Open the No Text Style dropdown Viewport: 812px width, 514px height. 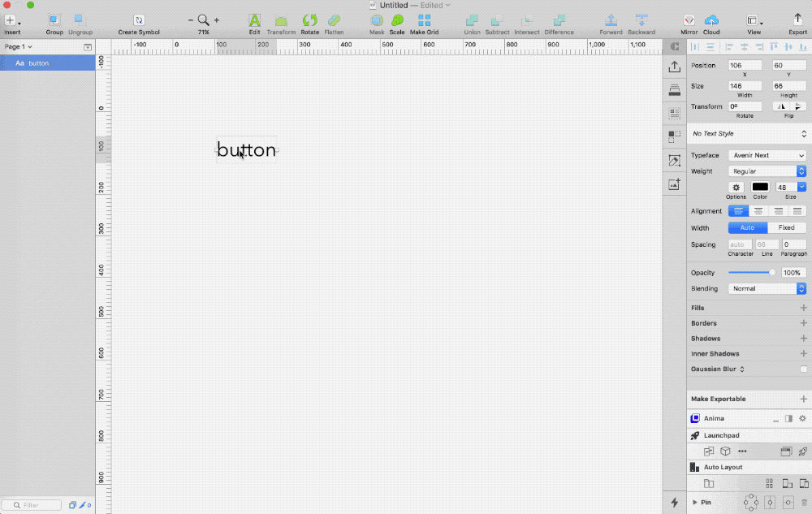pos(749,133)
